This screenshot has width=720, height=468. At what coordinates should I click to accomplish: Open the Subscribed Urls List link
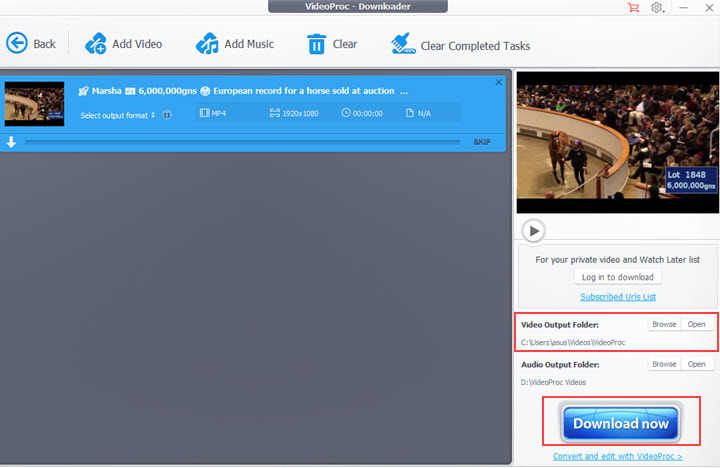point(618,297)
